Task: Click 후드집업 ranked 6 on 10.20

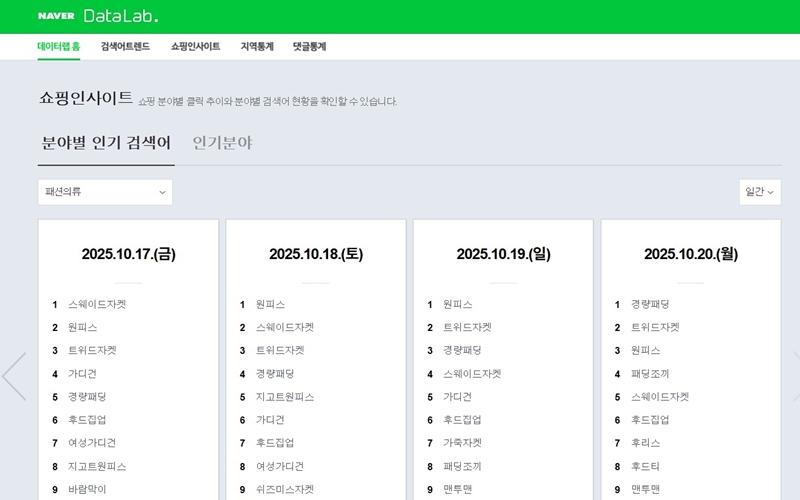Action: [x=650, y=420]
